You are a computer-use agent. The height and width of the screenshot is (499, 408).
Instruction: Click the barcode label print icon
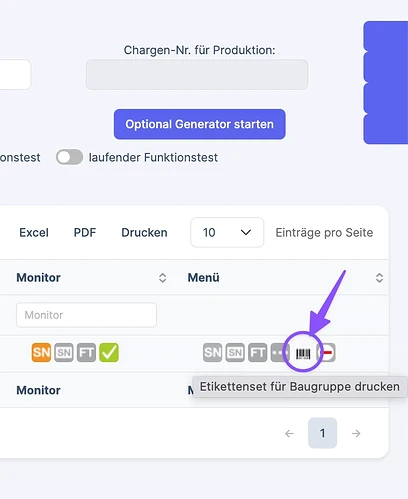click(303, 353)
